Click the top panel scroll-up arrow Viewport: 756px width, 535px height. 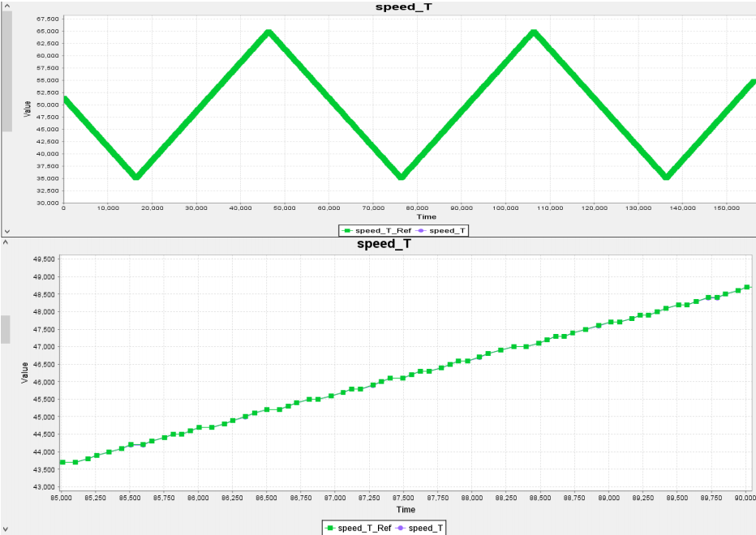[x=6, y=6]
